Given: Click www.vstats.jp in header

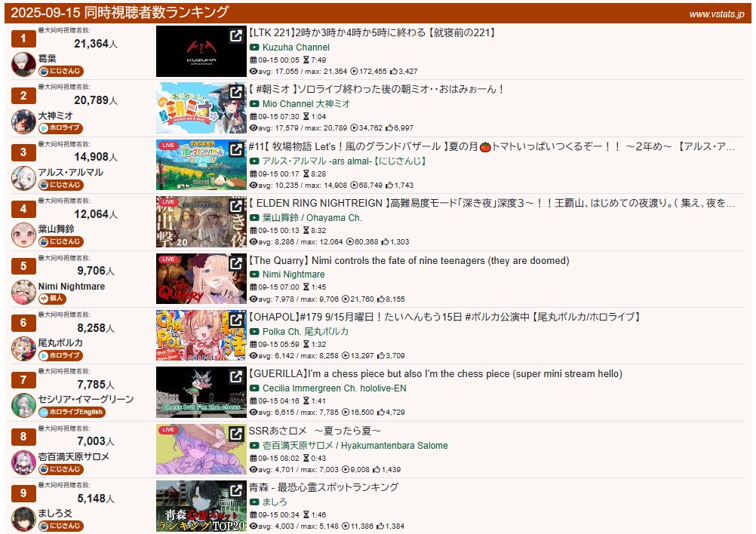Looking at the screenshot, I should coord(717,14).
